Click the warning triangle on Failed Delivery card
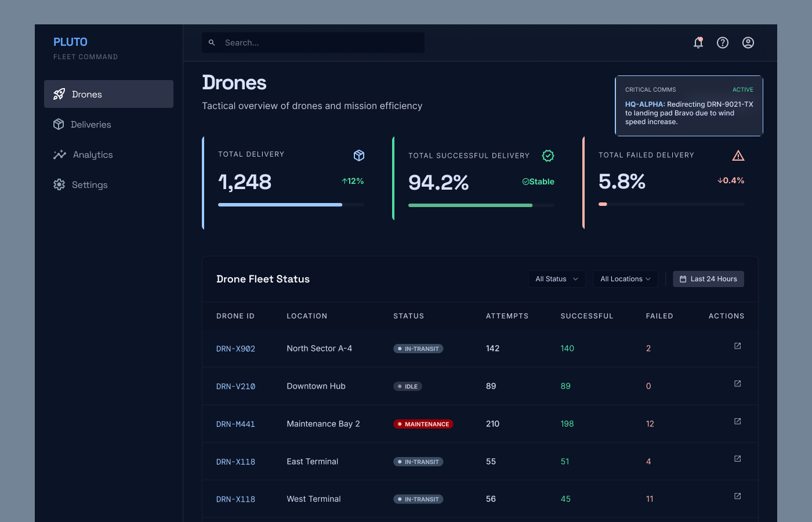Viewport: 812px width, 522px height. point(738,155)
